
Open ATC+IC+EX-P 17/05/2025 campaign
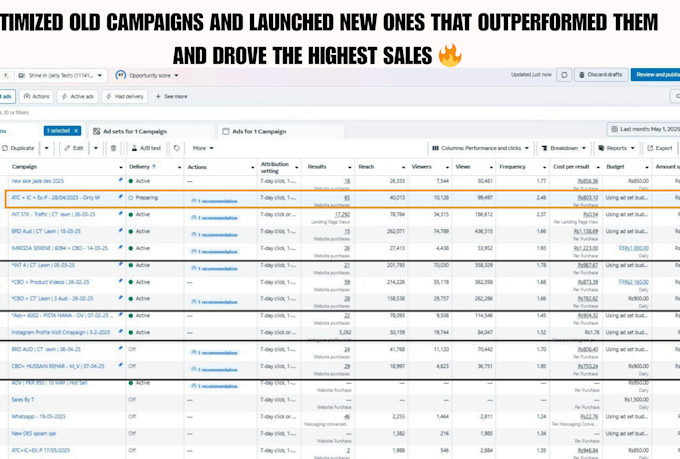(x=40, y=450)
